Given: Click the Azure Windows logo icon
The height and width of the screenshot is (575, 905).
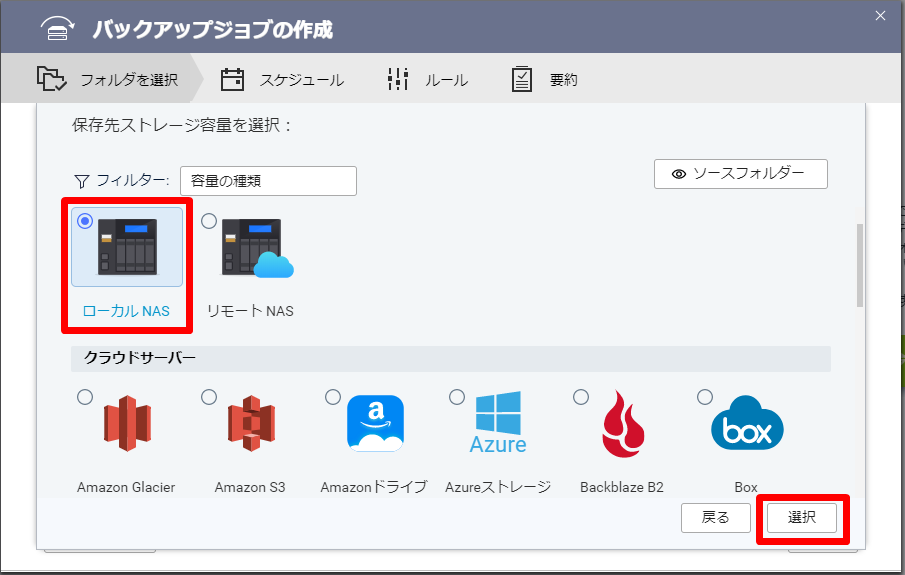Looking at the screenshot, I should pos(498,423).
